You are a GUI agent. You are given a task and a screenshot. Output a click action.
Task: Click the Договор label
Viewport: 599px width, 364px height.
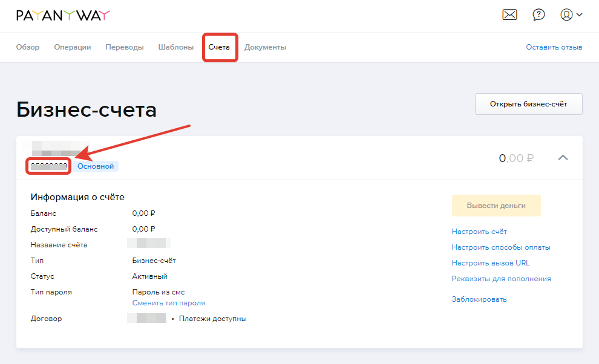coord(46,319)
